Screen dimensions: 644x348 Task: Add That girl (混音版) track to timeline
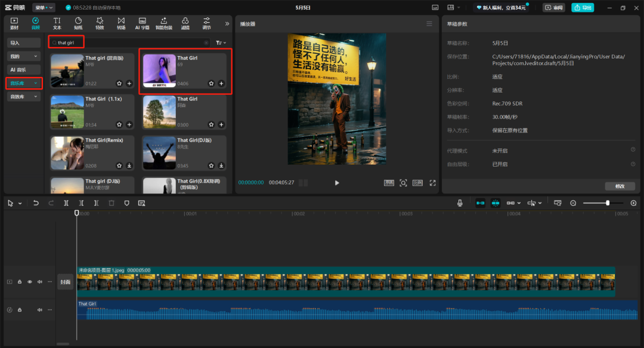(129, 84)
